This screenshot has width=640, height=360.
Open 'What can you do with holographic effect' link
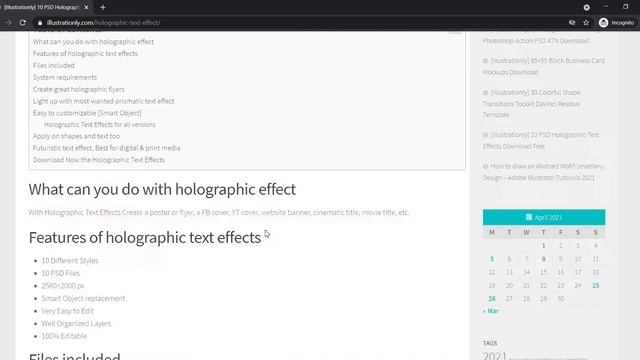pos(93,42)
